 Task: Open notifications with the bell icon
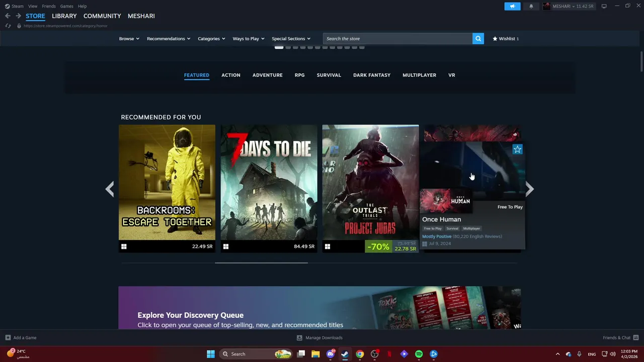[x=531, y=6]
